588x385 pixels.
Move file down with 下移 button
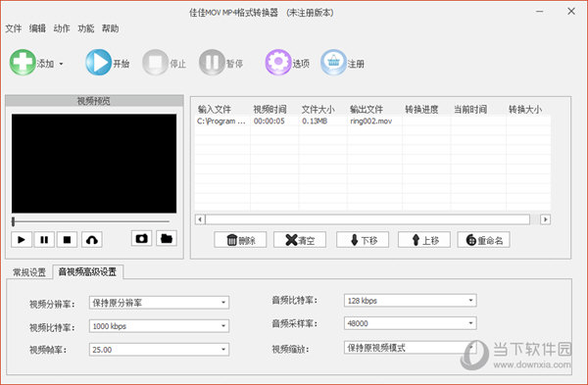coord(363,240)
